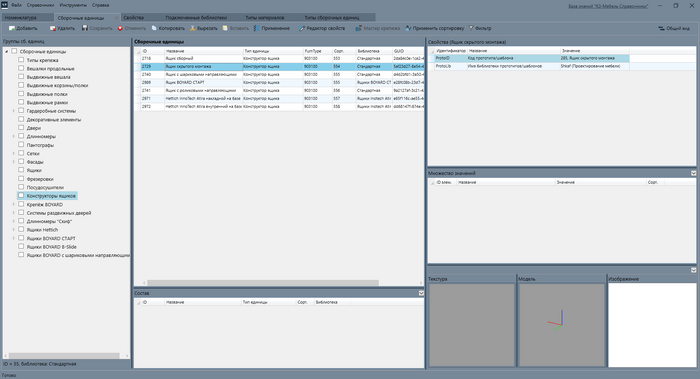Click the Отменить (cancel) red icon
700x379 pixels.
120,28
